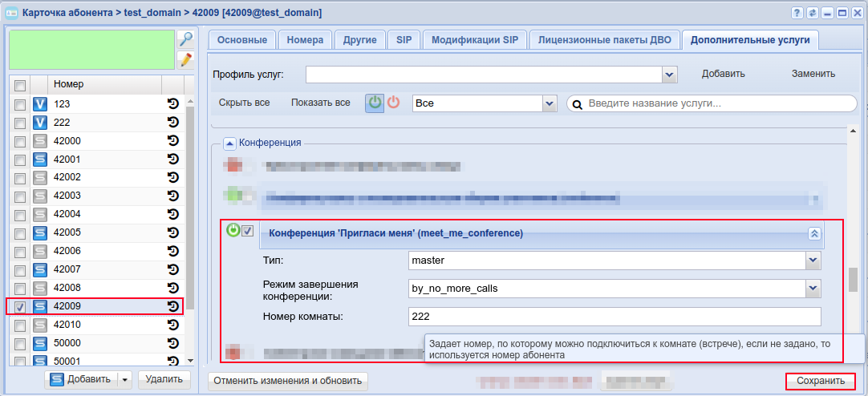
Task: Click the history icon for 42007
Action: click(x=173, y=269)
